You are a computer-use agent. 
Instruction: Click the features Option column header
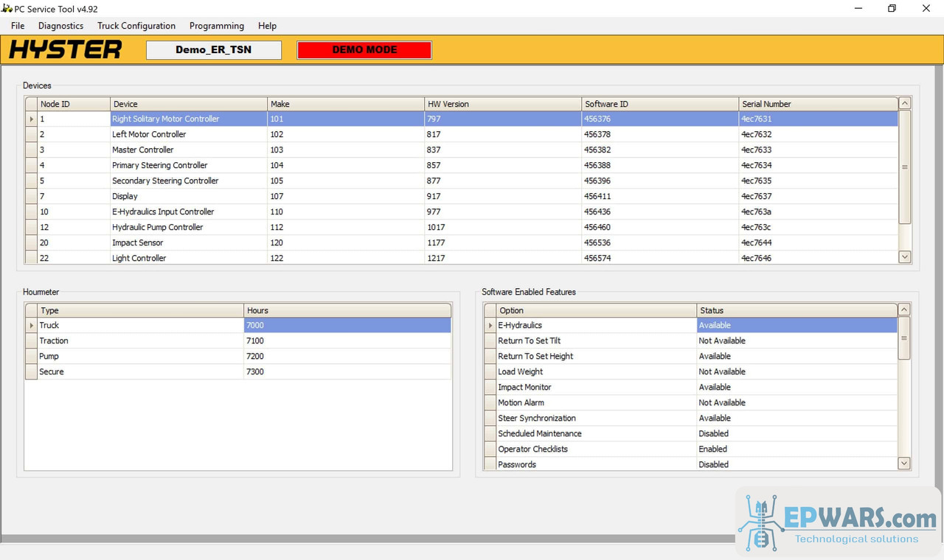pos(596,310)
